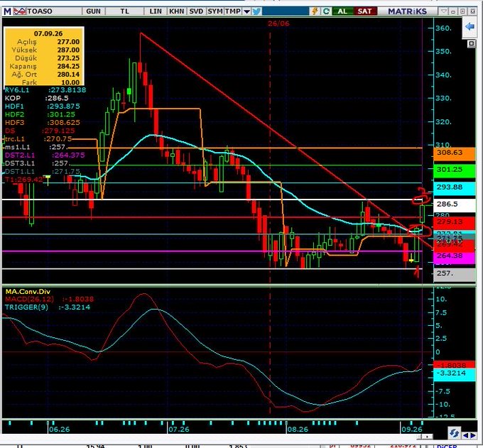Select the green 301.25 price label
This screenshot has height=448, width=483.
click(x=454, y=170)
